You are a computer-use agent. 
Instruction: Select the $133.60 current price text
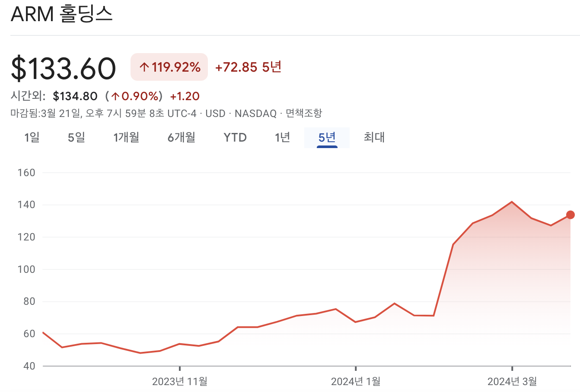pyautogui.click(x=64, y=67)
